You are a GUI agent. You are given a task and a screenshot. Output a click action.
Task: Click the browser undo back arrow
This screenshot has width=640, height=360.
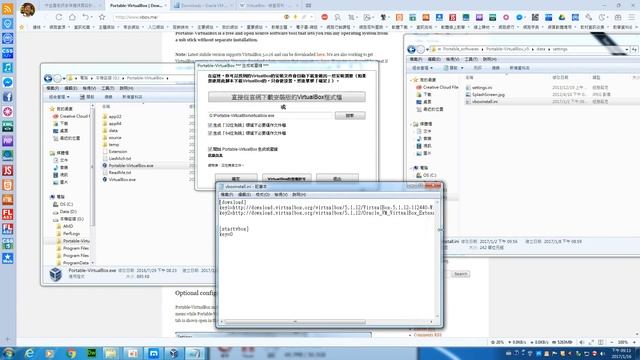86,17
